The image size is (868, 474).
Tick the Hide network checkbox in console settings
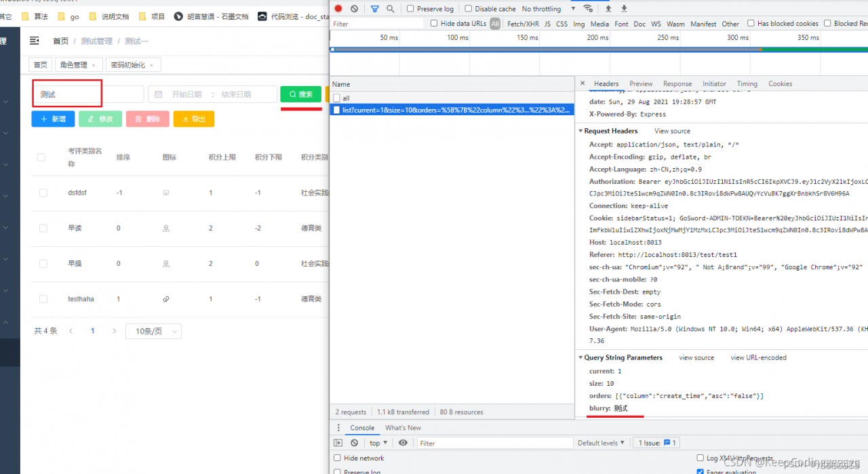(x=337, y=458)
